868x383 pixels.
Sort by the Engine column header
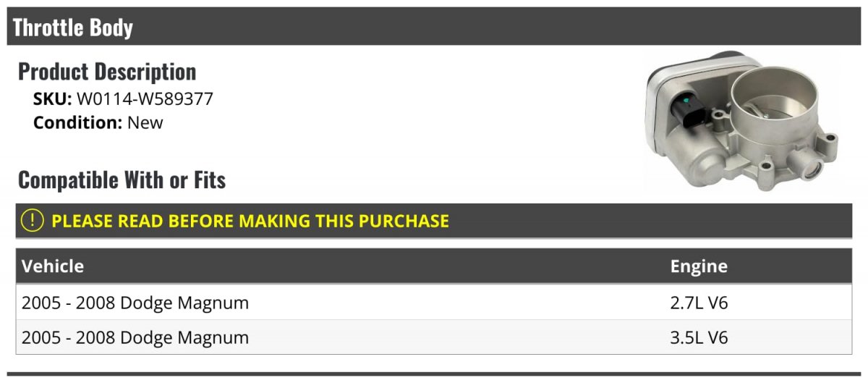coord(699,266)
